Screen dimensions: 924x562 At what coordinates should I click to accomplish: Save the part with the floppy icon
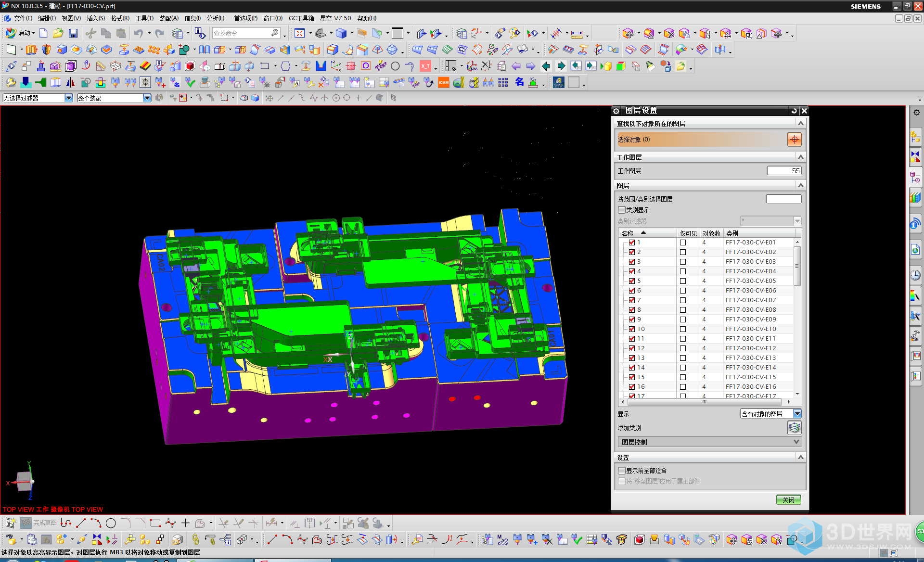pos(73,33)
